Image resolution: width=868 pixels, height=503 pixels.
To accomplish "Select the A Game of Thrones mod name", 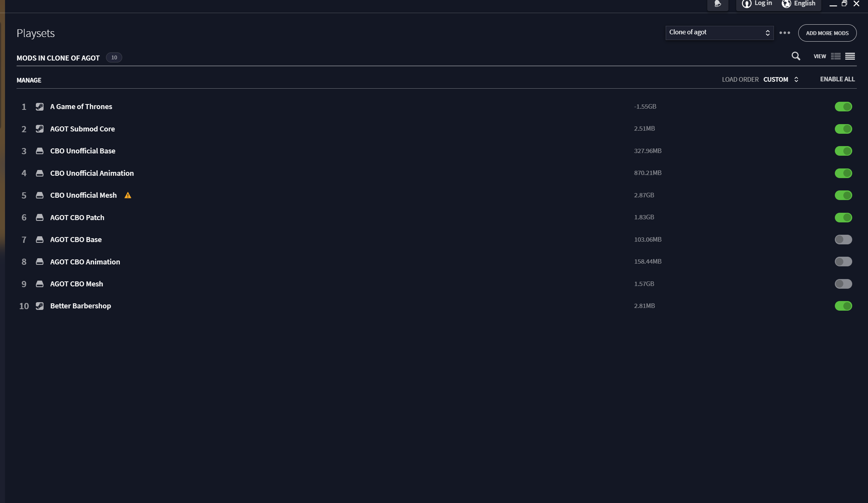I will tap(81, 107).
